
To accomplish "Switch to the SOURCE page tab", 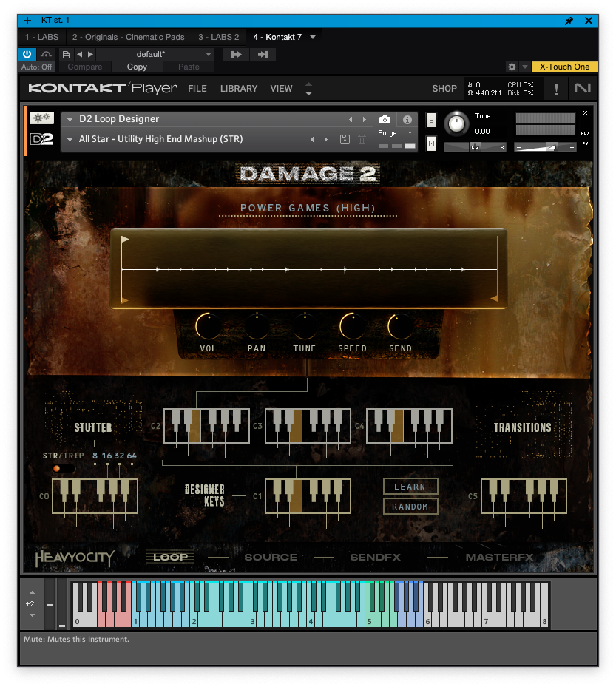I will click(x=271, y=558).
